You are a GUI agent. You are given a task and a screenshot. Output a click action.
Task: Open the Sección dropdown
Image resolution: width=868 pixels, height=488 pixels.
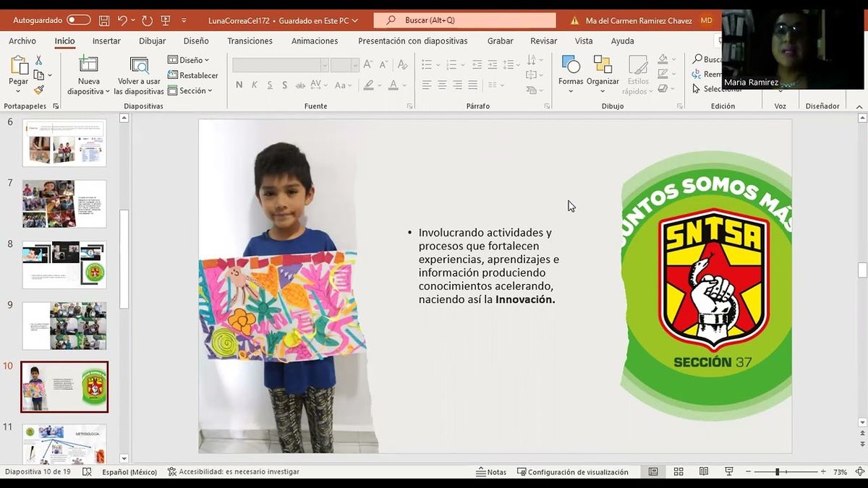(x=190, y=90)
